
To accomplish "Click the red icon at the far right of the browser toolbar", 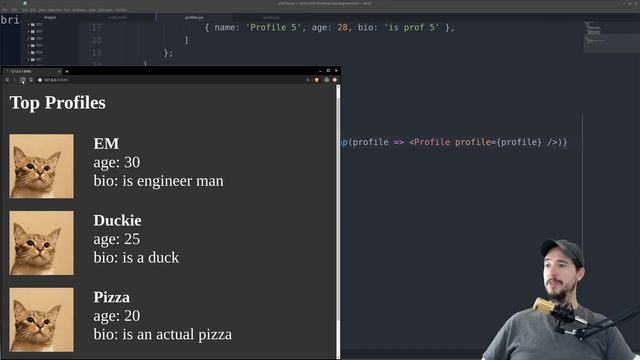I will point(335,80).
